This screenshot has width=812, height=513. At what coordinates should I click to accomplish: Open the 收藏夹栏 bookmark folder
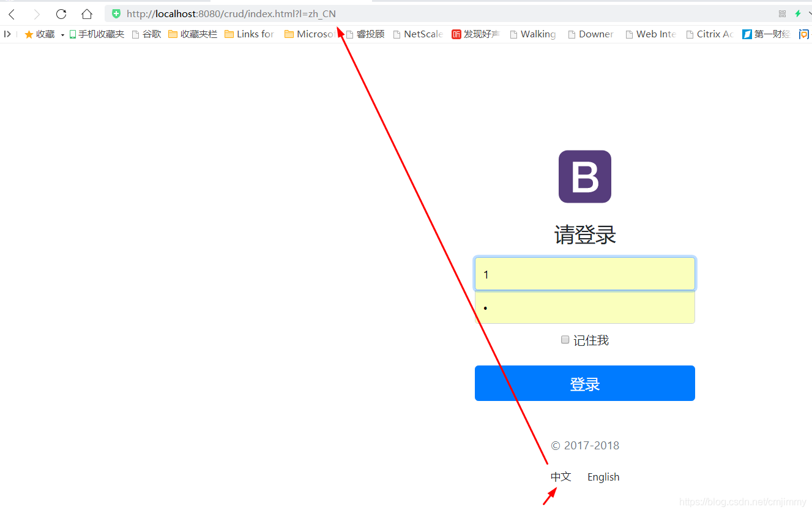(193, 34)
